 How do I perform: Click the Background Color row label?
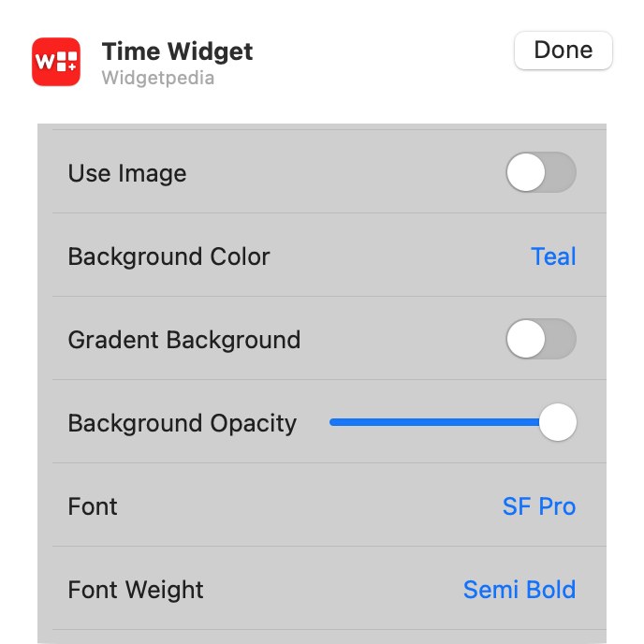(x=168, y=256)
